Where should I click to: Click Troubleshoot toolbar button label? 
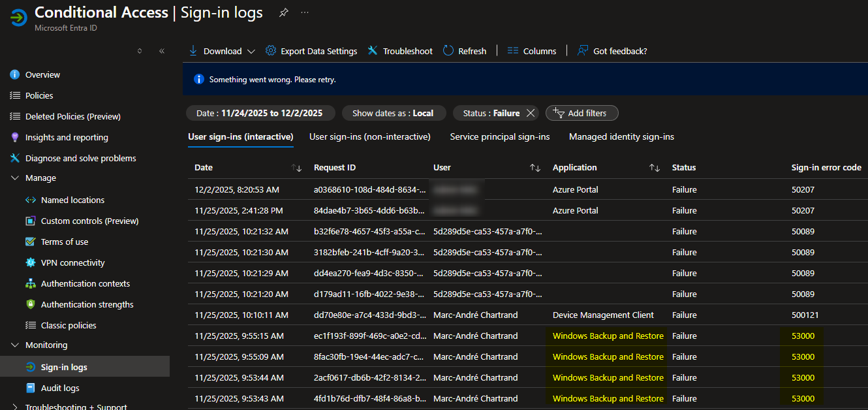(x=408, y=51)
